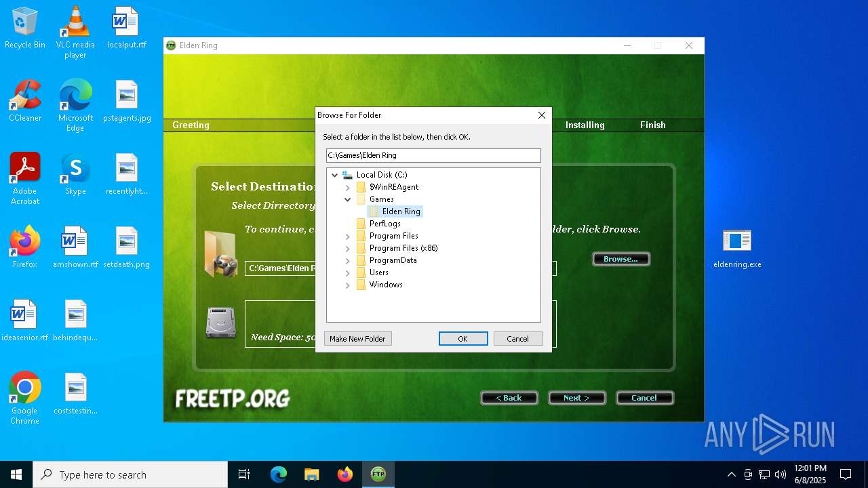The image size is (868, 488).
Task: Select the eldenring.exe desktop file
Action: pos(737,247)
